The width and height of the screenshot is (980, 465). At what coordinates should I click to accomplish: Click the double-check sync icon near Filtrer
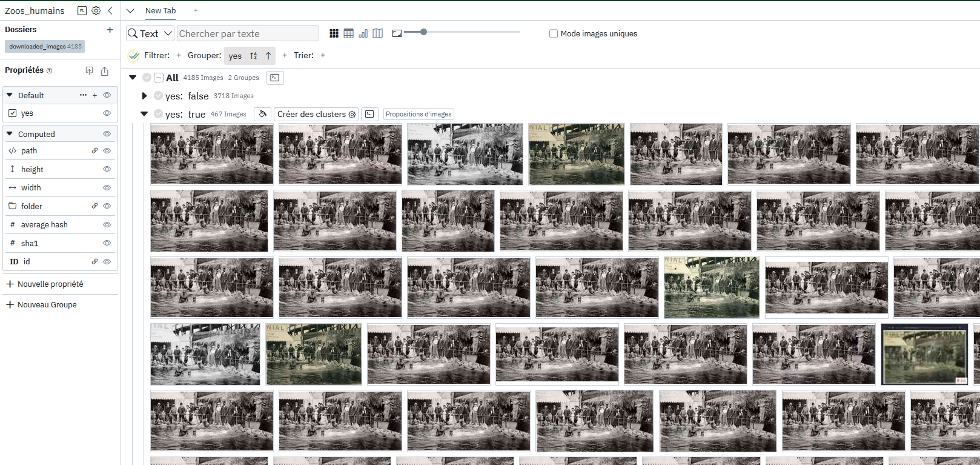pos(134,56)
